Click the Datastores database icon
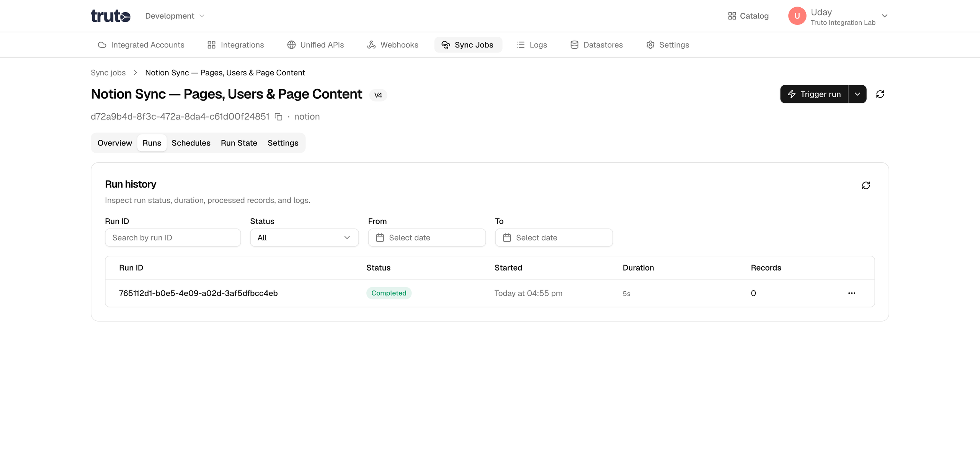Image resolution: width=980 pixels, height=472 pixels. 574,45
